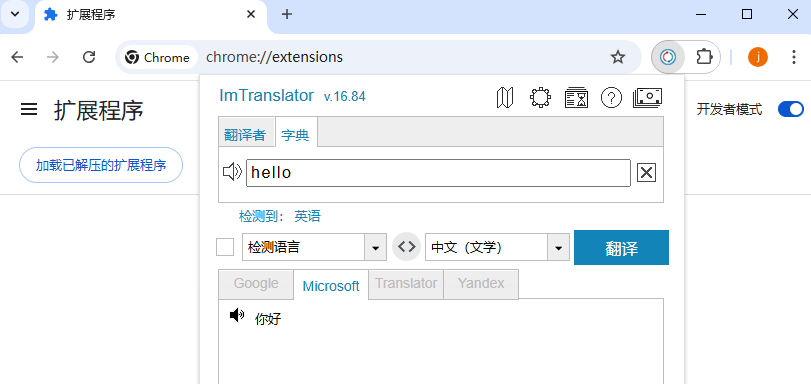Select the Google provider tab
The width and height of the screenshot is (811, 384).
point(256,284)
